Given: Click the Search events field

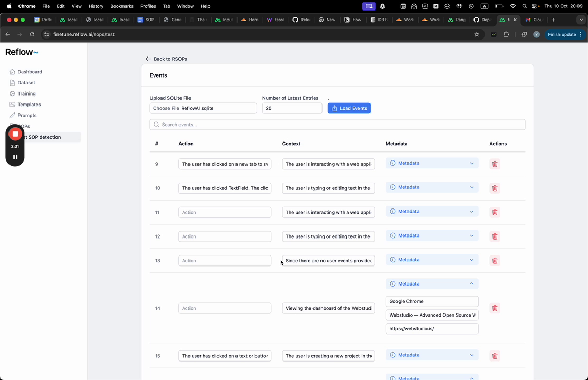Looking at the screenshot, I should (x=337, y=125).
